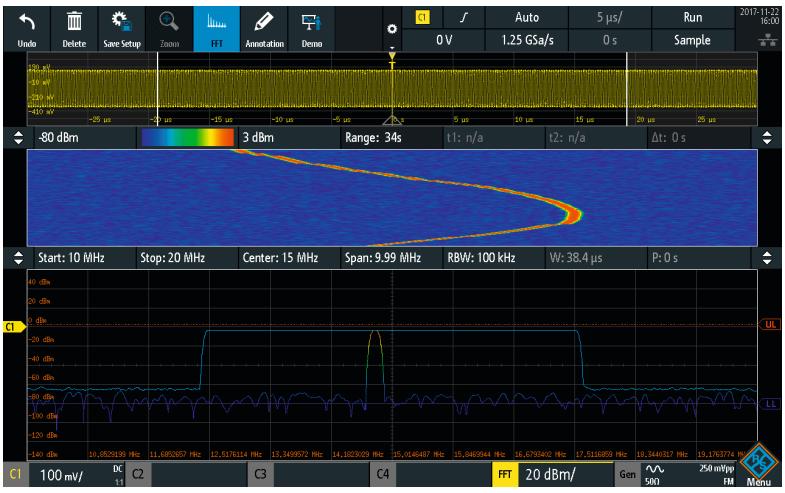Toggle the Run acquisition button
This screenshot has height=493, width=785.
point(689,15)
